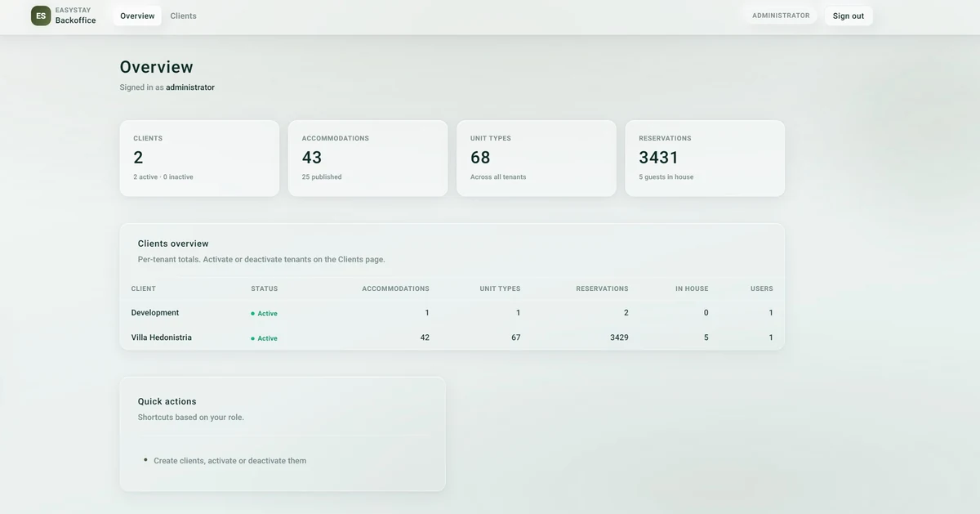Viewport: 980px width, 514px height.
Task: Click the RESERVATIONS column header
Action: (x=602, y=288)
